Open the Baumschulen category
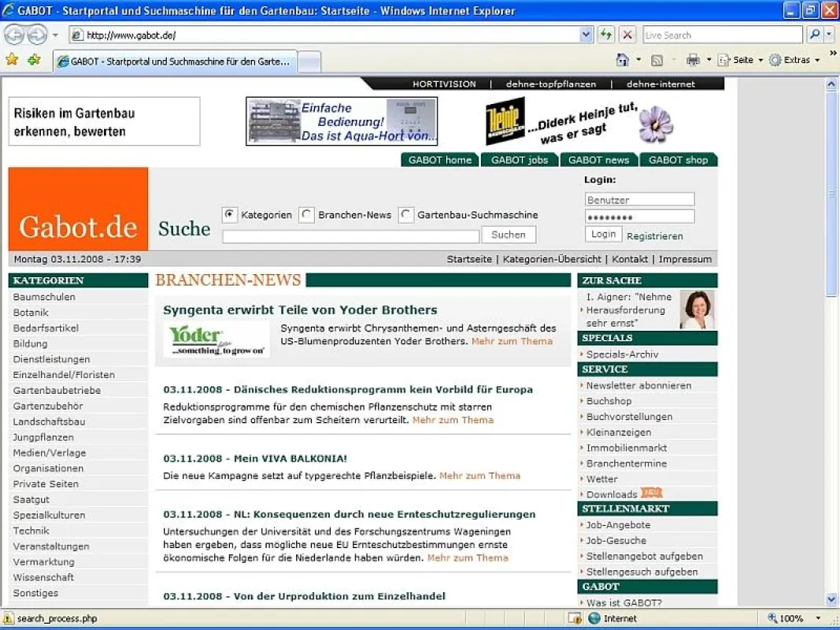 tap(44, 297)
